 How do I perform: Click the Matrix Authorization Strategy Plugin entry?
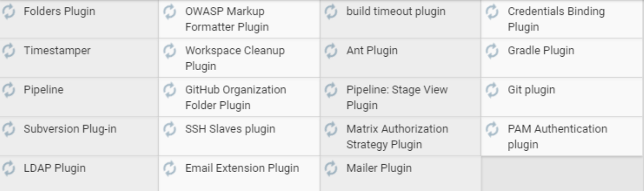point(400,136)
